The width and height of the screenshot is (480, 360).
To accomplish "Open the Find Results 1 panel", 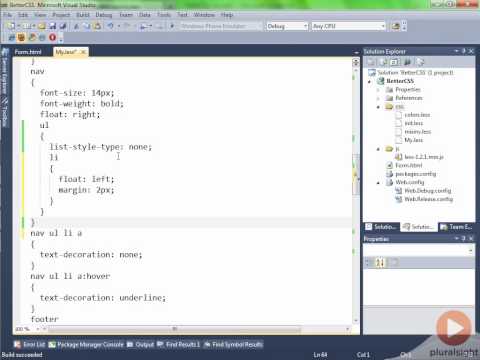I will [179, 344].
